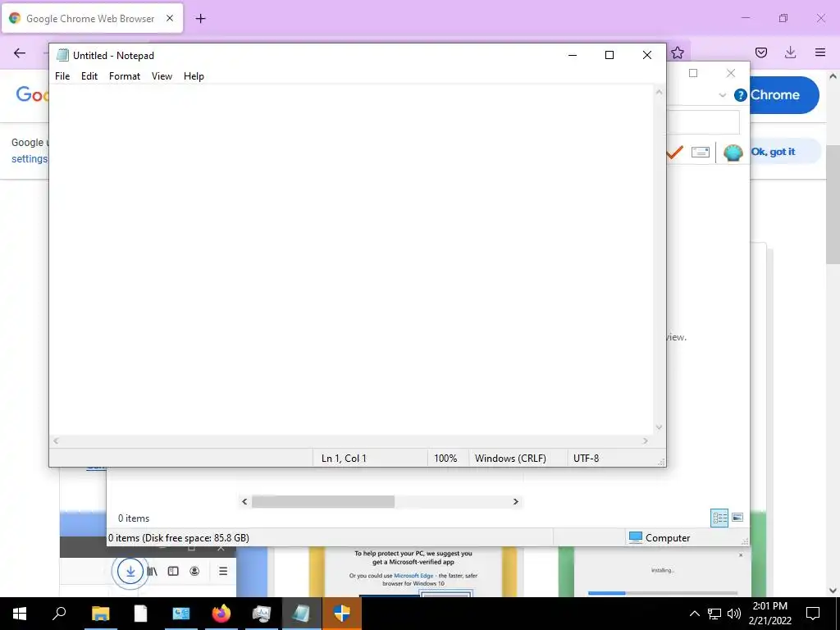Open the Windows Start menu
The height and width of the screenshot is (630, 840).
20,614
